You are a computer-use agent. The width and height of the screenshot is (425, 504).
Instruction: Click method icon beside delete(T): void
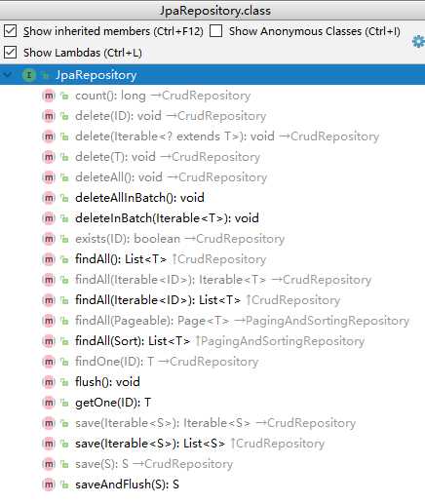click(49, 157)
